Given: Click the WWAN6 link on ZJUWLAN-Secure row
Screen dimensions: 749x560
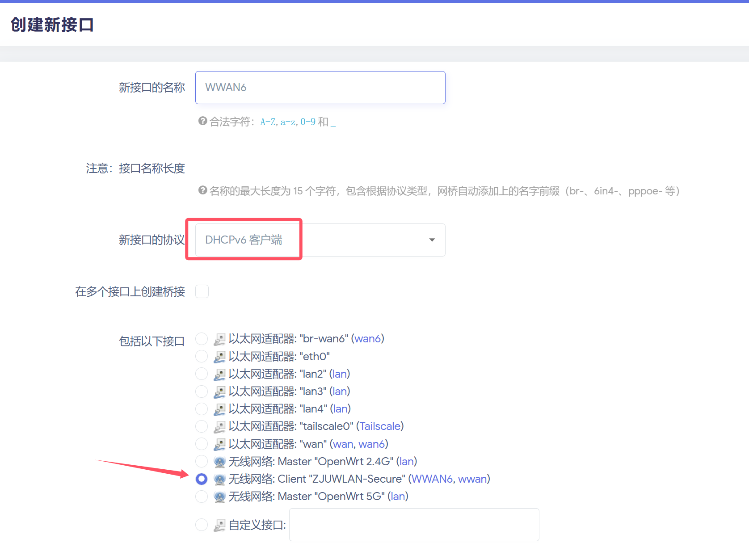Looking at the screenshot, I should coord(432,479).
